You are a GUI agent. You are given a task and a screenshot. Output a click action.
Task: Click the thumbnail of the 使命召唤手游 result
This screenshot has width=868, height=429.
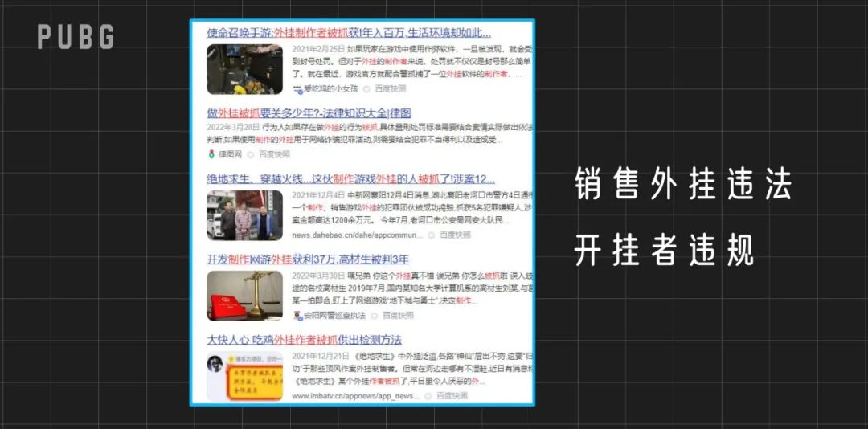(x=244, y=69)
